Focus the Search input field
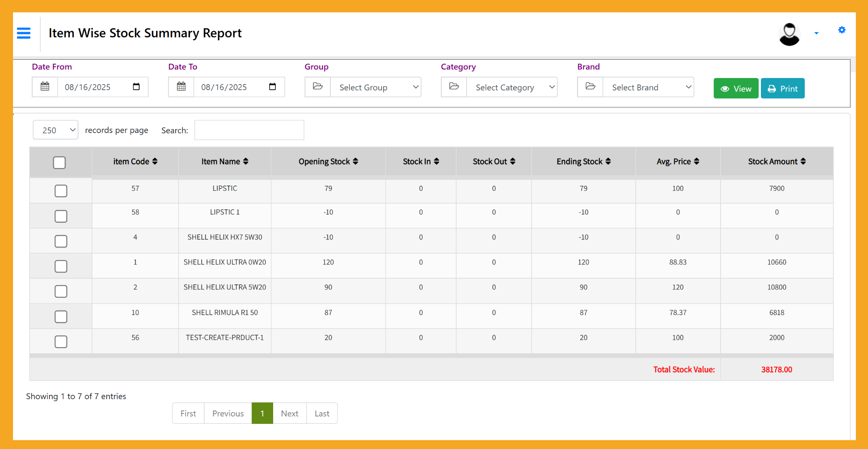The image size is (868, 449). click(x=249, y=130)
